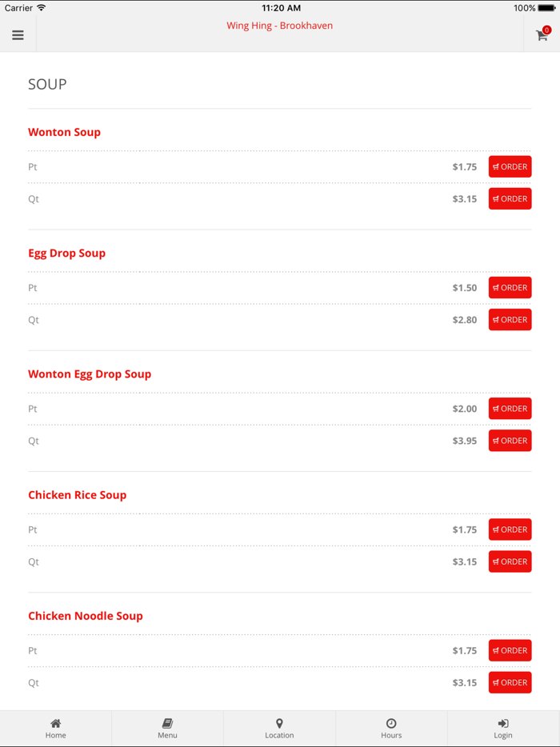Tap the Wing Hing - Brookhaven title
The width and height of the screenshot is (560, 747).
279,26
